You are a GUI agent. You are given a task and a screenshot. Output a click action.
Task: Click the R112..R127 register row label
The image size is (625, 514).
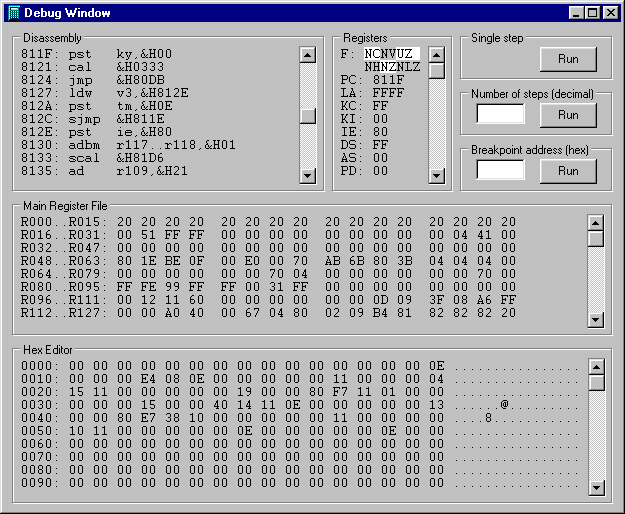click(x=64, y=313)
